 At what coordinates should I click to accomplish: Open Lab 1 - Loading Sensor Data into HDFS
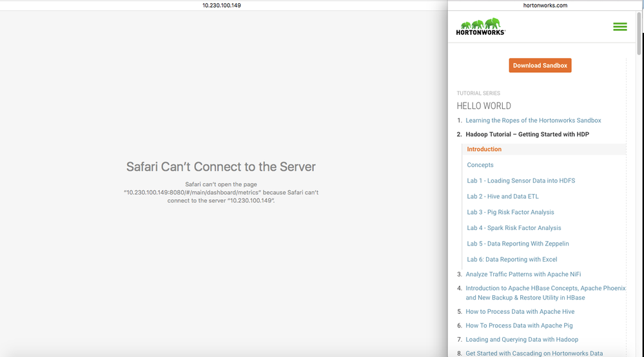521,180
